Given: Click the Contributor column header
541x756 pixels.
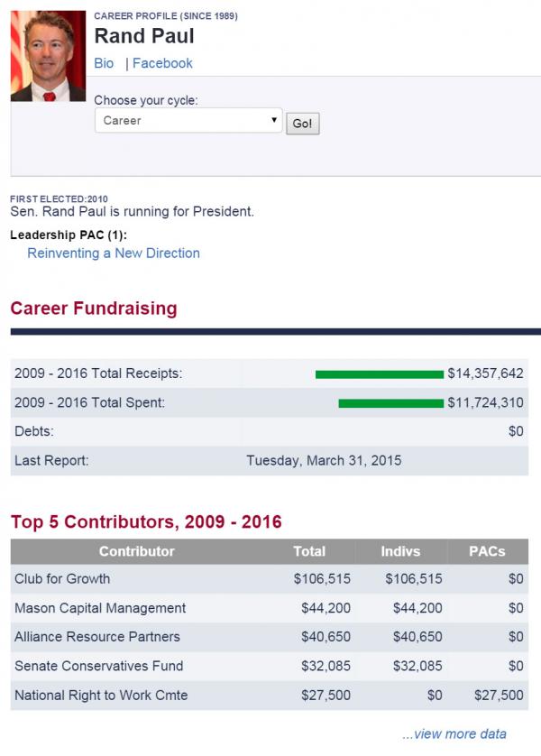Looking at the screenshot, I should (x=137, y=551).
